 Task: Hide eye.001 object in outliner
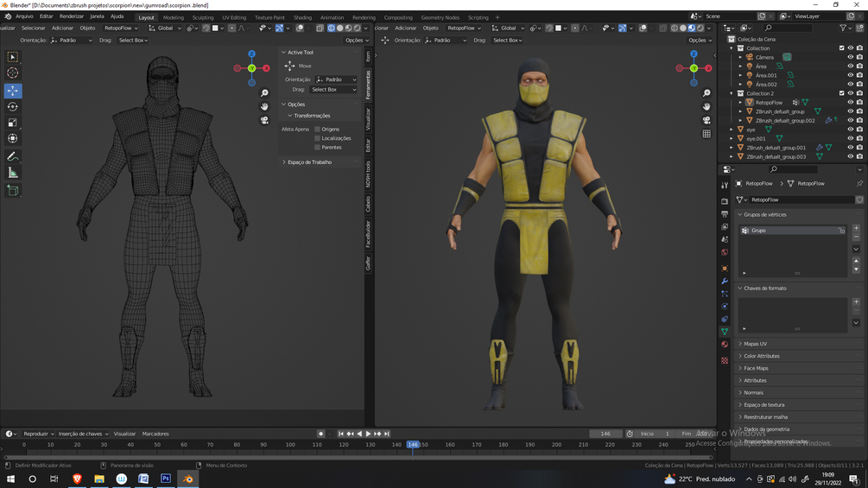850,139
